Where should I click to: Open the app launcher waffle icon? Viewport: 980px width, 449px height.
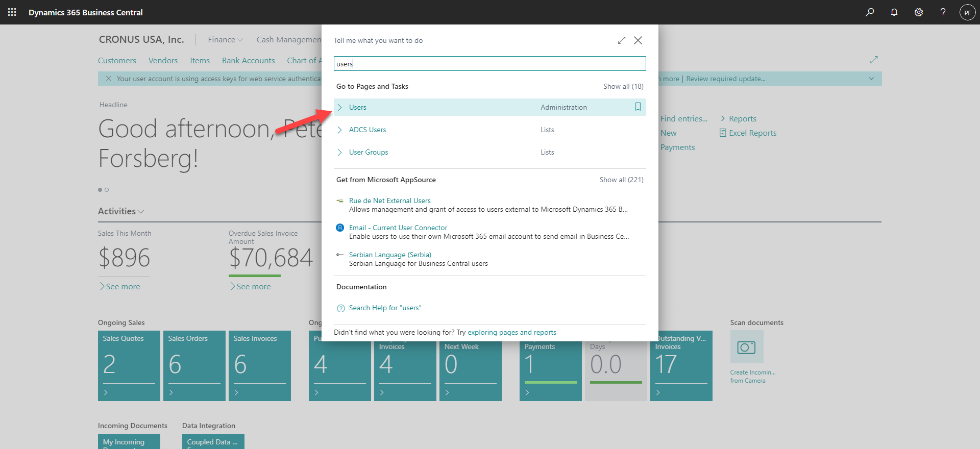coord(12,12)
